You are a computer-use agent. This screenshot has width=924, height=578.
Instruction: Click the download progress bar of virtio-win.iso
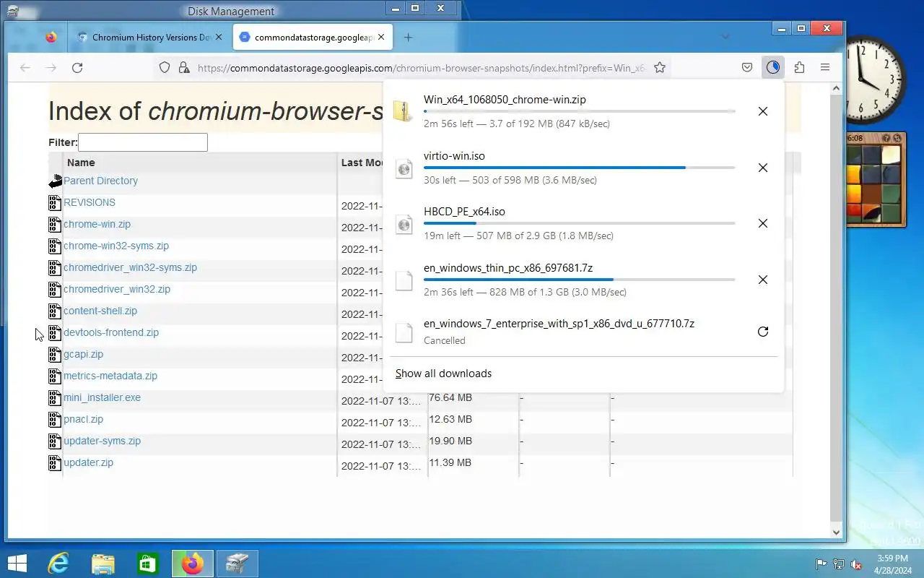click(579, 168)
